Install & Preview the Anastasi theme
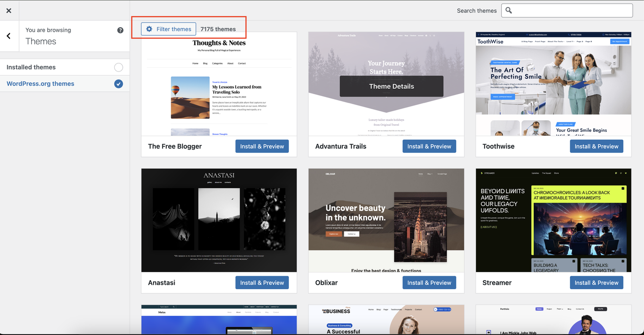 262,283
